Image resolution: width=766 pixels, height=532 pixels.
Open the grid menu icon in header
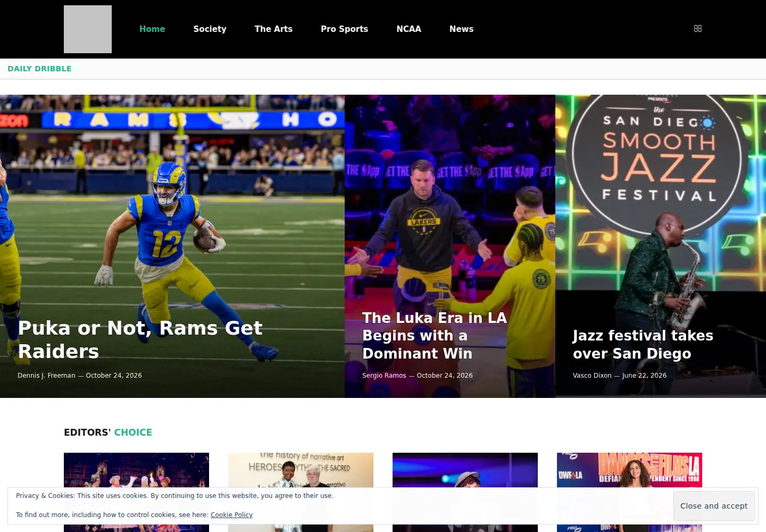pos(698,29)
